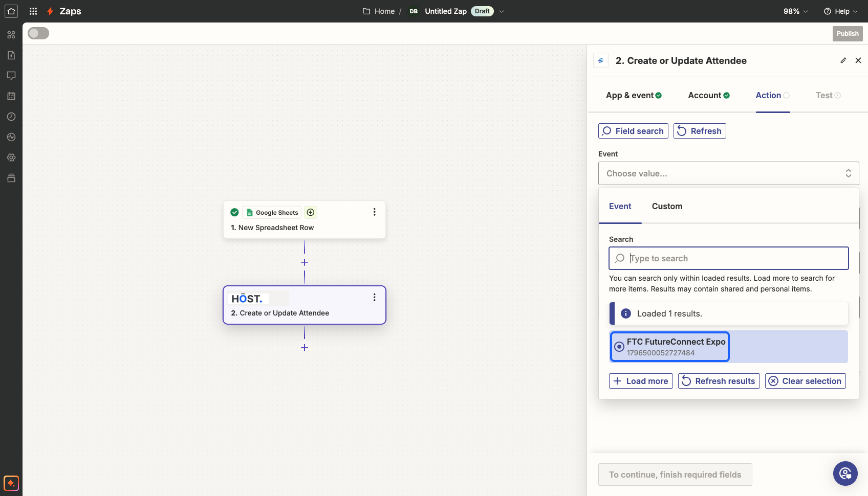Click the Zaps lightning bolt logo

50,11
